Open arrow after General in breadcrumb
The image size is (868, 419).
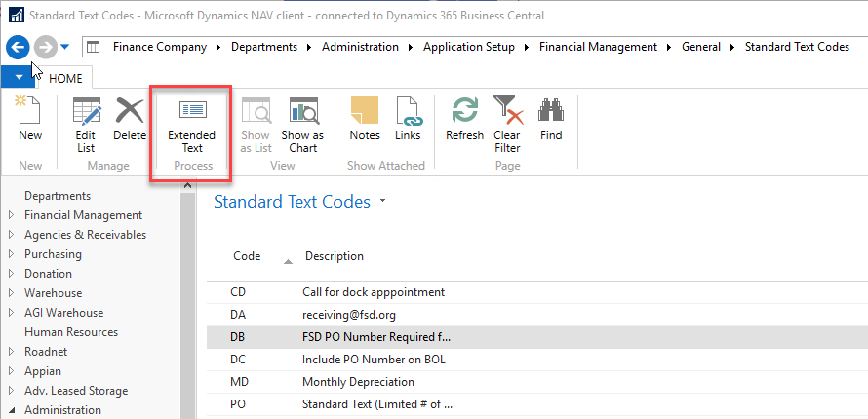click(733, 48)
